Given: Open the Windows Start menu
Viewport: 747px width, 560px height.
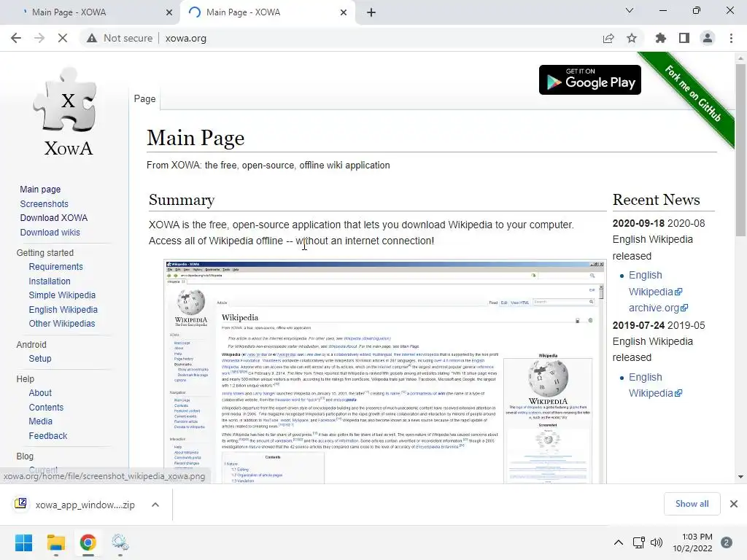Looking at the screenshot, I should click(23, 542).
